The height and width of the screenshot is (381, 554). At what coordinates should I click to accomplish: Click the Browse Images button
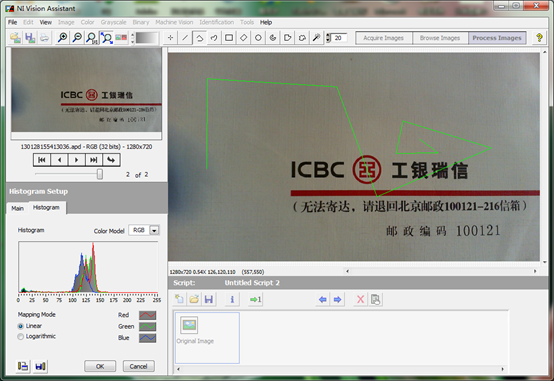440,38
